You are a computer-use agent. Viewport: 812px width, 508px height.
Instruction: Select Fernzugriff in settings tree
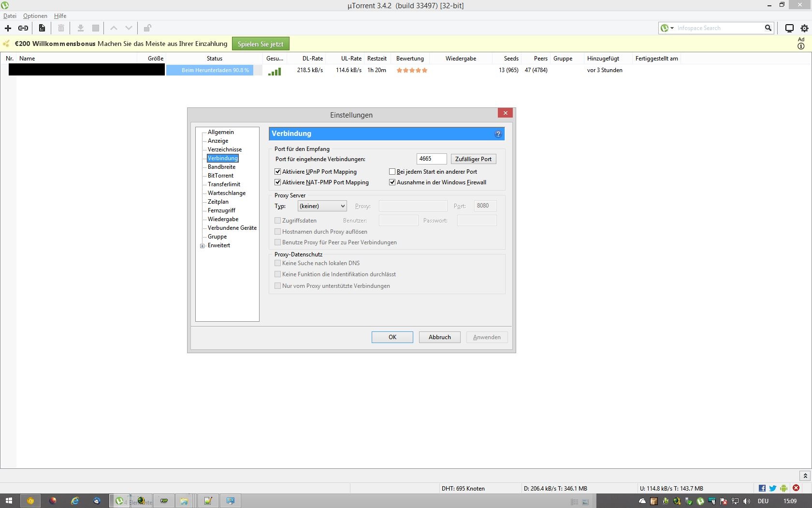point(221,210)
